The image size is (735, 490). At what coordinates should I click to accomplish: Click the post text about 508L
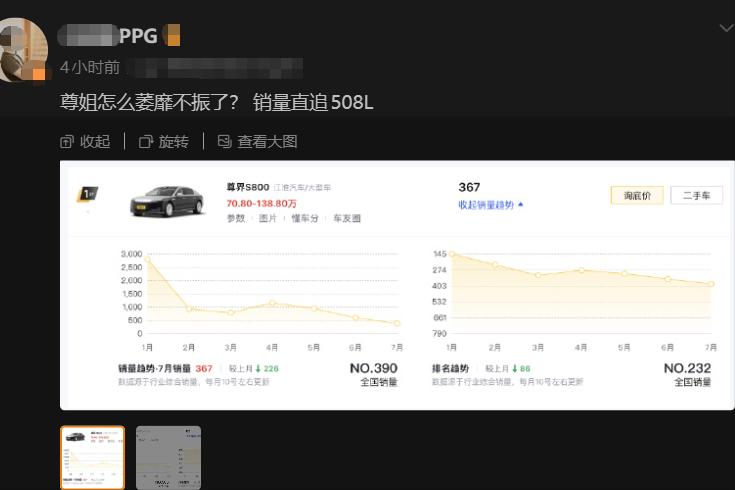[x=217, y=102]
